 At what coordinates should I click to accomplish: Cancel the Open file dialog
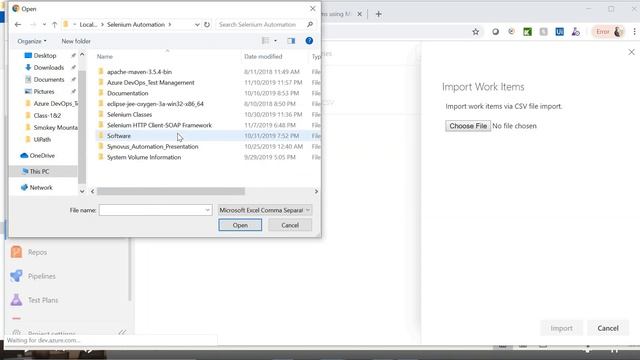(x=290, y=225)
